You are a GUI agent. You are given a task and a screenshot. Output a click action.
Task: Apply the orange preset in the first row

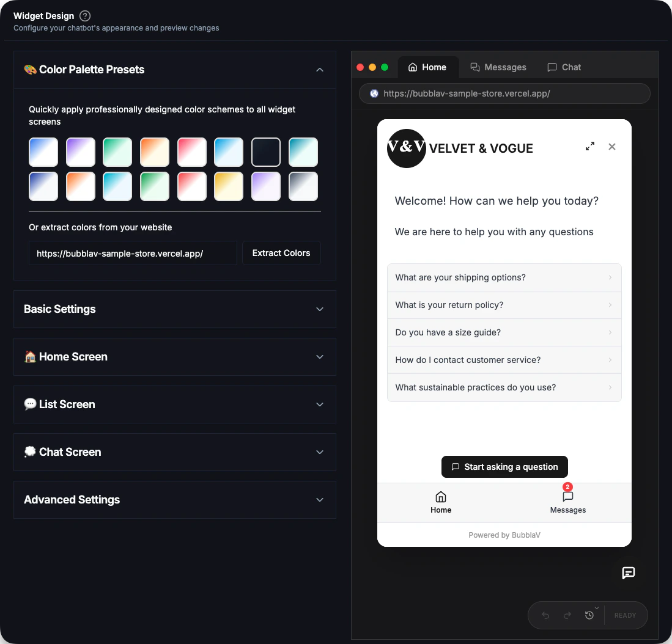pos(155,152)
